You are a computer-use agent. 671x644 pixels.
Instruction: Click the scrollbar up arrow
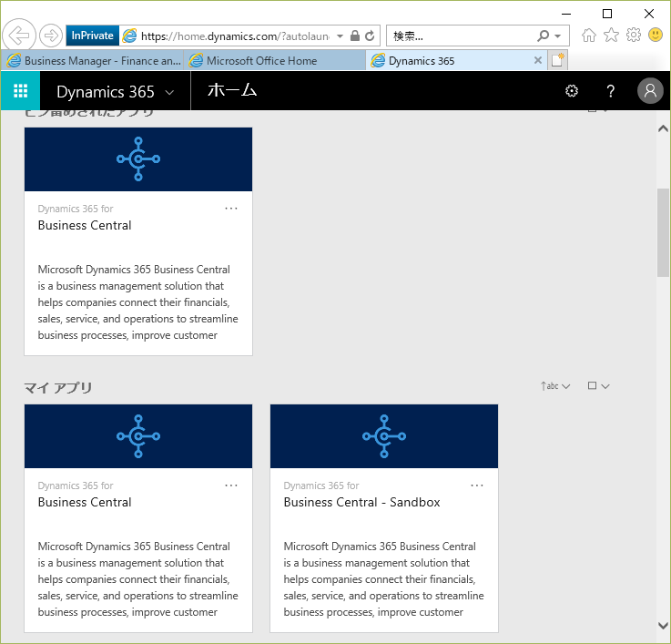(663, 128)
